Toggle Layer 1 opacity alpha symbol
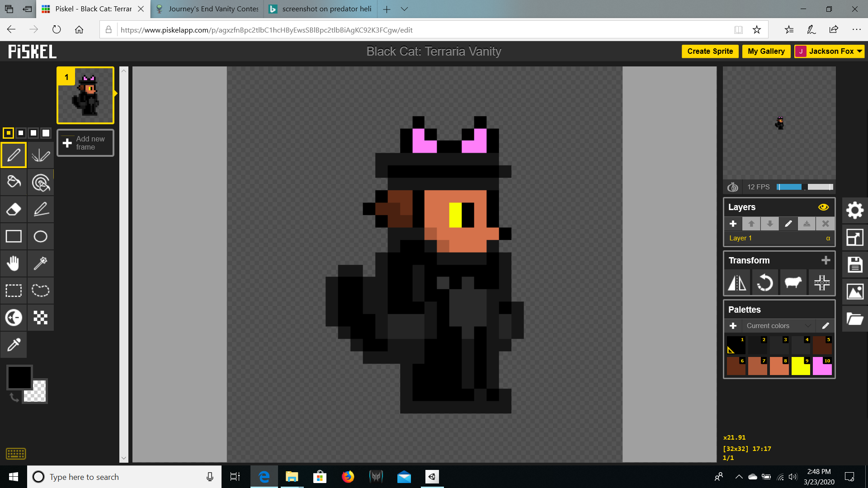Image resolution: width=868 pixels, height=488 pixels. [828, 238]
